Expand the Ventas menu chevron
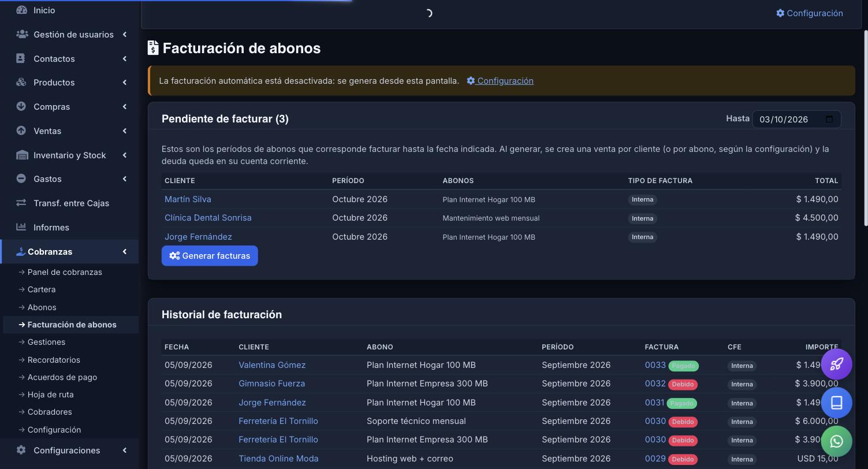 [x=124, y=131]
